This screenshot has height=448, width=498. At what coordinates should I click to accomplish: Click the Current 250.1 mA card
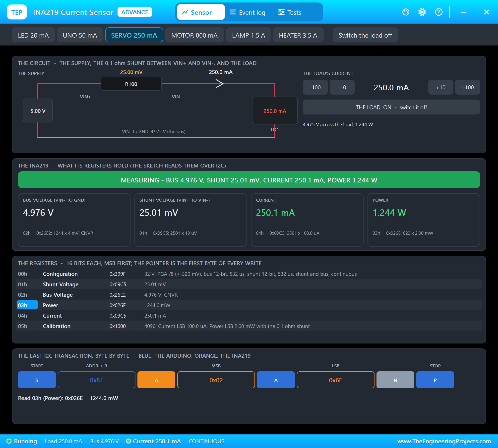point(307,220)
